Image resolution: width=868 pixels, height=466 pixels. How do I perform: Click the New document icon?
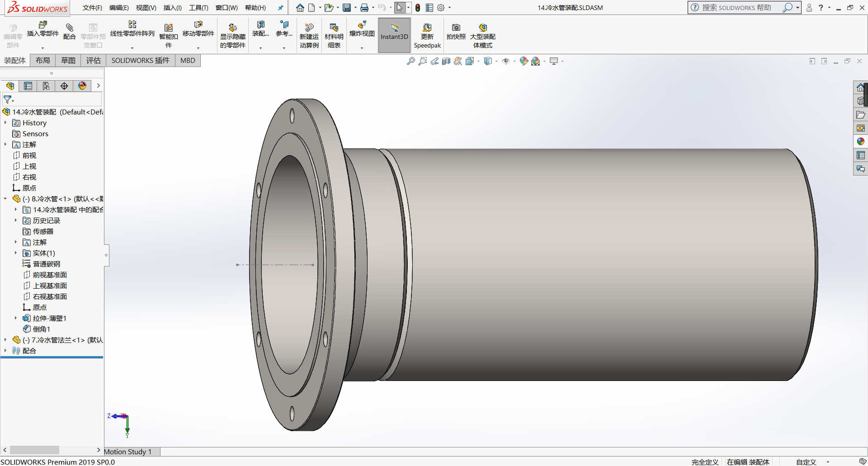312,8
